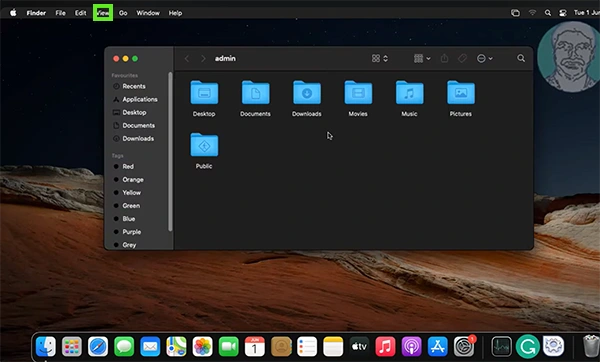Open Mail from the Dock
600x362 pixels.
tap(150, 346)
